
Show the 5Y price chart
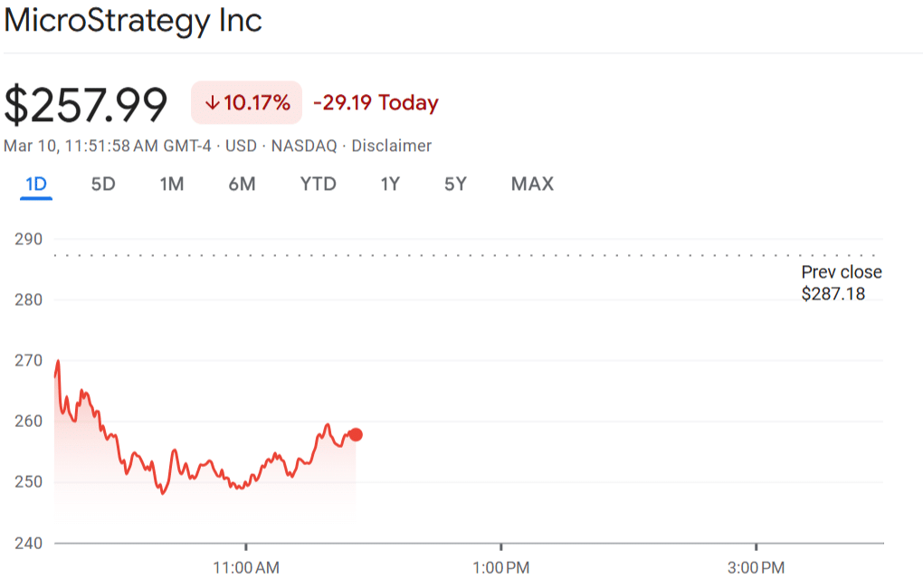click(x=455, y=185)
